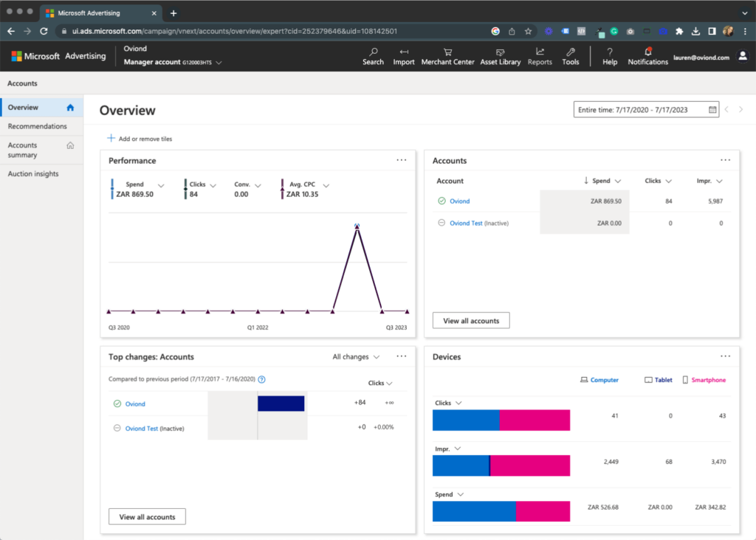
Task: Open Spend column dropdown in Accounts tile
Action: point(618,181)
